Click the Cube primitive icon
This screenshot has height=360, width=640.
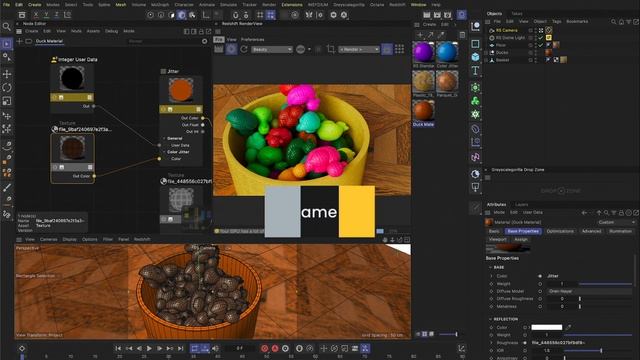476,57
